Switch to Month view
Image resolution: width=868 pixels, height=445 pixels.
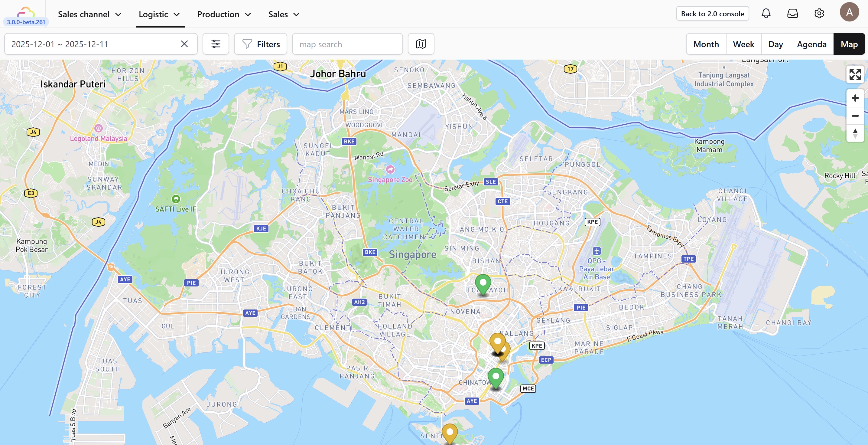[x=706, y=44]
